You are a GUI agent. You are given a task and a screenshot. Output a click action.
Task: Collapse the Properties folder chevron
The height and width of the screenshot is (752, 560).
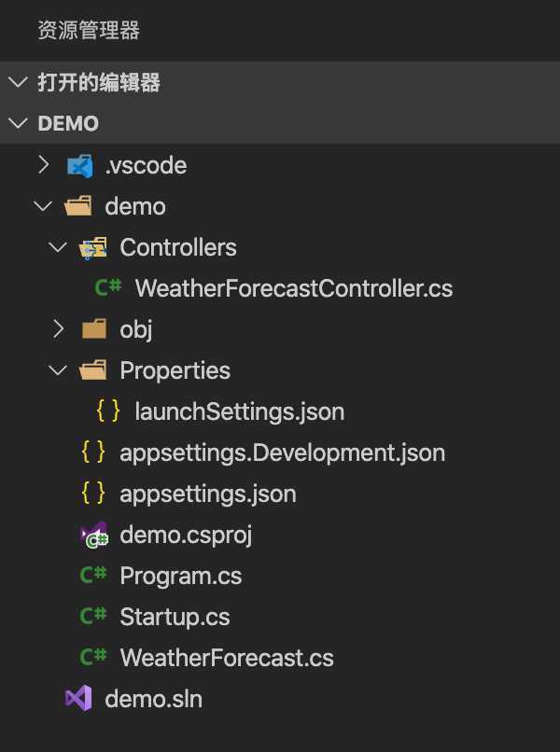[59, 370]
